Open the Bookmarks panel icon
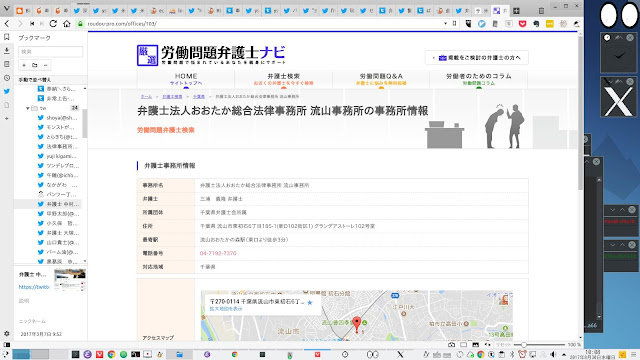 point(7,37)
